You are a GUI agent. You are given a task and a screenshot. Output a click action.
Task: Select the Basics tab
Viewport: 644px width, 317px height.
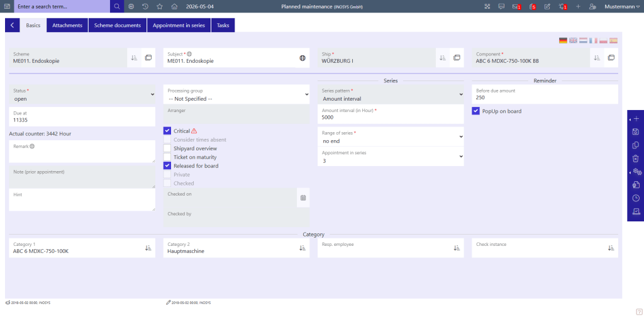point(33,25)
